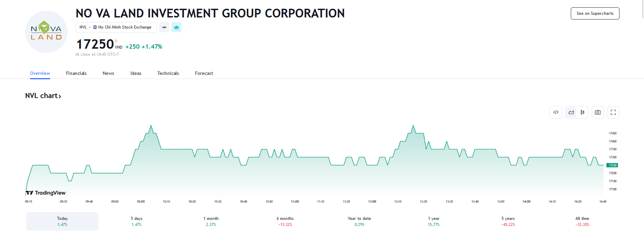Click the Novaland company logo
The image size is (644, 240).
tap(46, 32)
